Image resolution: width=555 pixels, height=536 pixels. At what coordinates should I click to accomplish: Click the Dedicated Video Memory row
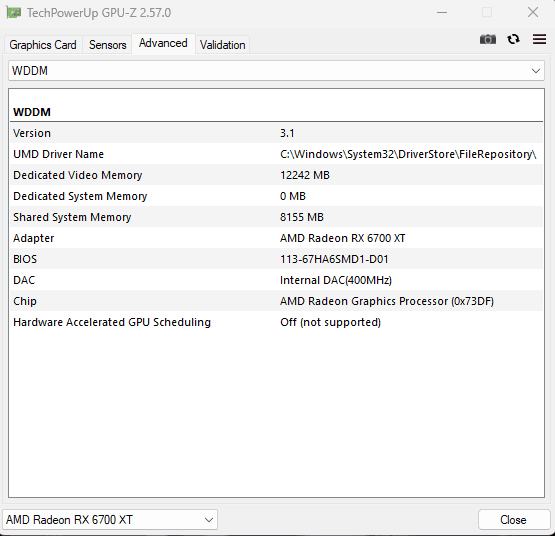(x=276, y=175)
